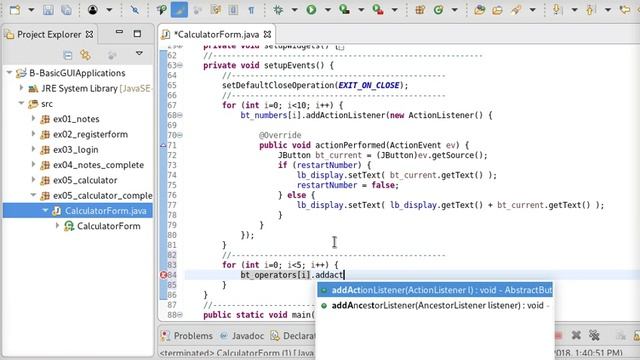Open the Debug dropdown arrow

click(x=294, y=10)
